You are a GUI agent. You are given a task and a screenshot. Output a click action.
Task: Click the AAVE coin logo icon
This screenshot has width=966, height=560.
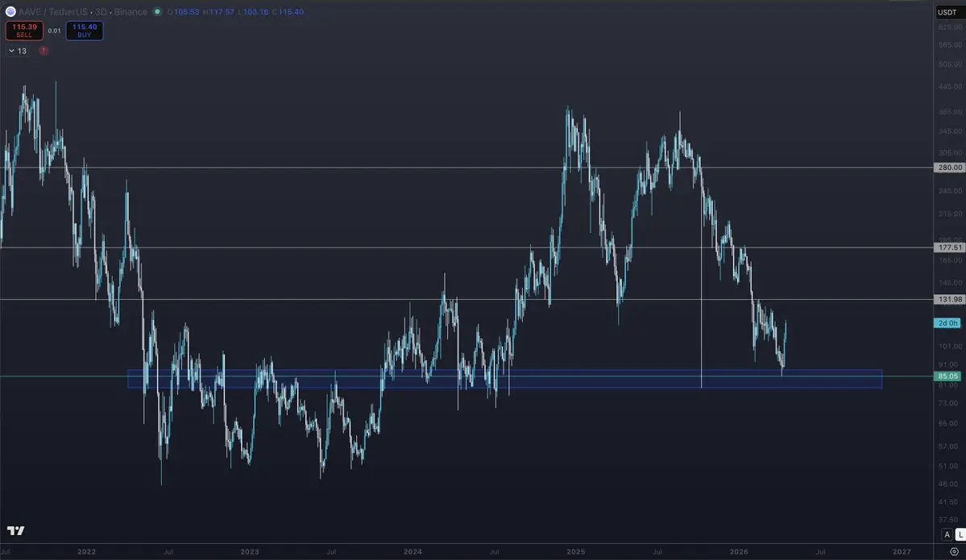coord(10,12)
